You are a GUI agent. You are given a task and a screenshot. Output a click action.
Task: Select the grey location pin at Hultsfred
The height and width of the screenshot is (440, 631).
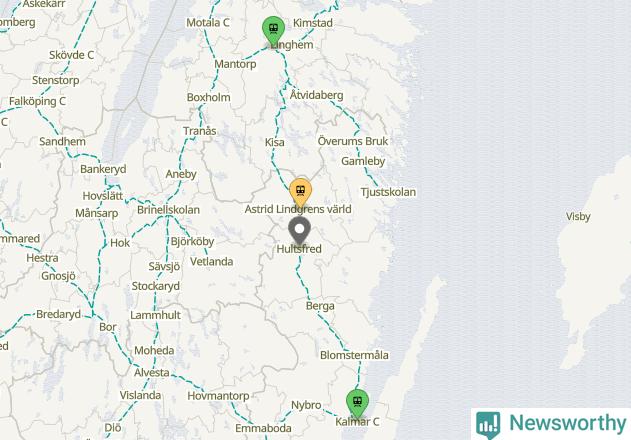pos(299,231)
